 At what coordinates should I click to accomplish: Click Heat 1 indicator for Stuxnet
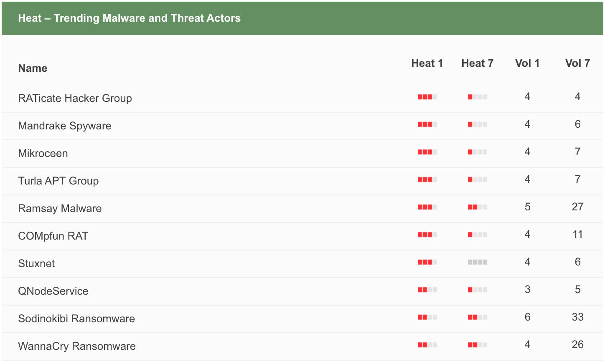pyautogui.click(x=427, y=262)
